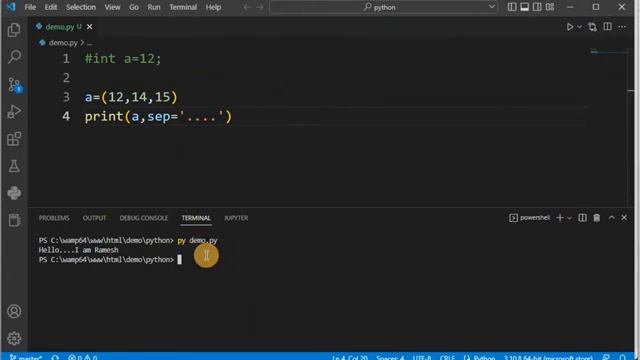Open the Go menu
The width and height of the screenshot is (640, 360).
pos(134,7)
